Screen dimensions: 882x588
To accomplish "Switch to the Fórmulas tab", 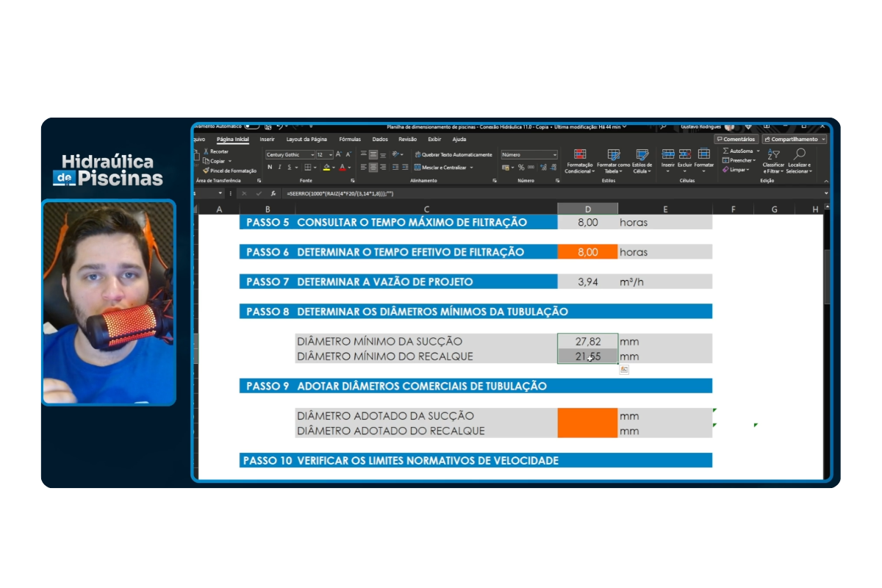I will click(350, 139).
